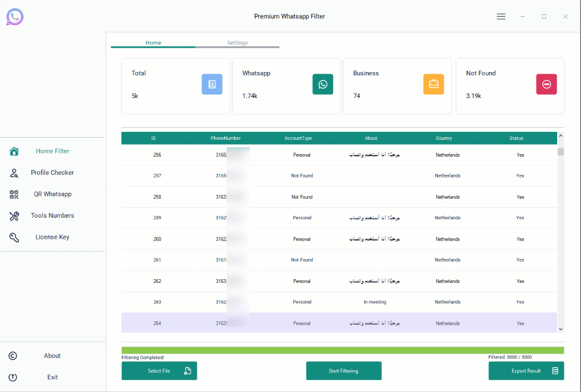
Task: Click the table scrollbar down arrow
Action: pos(561,329)
